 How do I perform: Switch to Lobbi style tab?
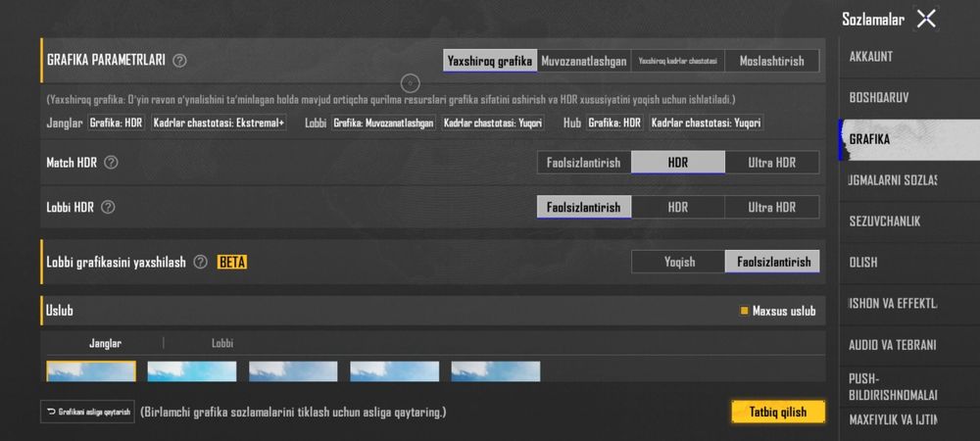[222, 343]
